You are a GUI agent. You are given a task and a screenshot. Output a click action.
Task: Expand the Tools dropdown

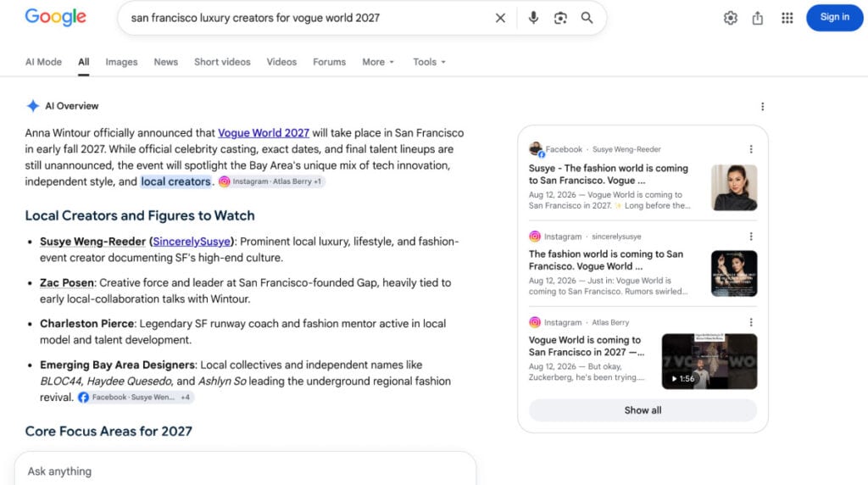click(429, 62)
